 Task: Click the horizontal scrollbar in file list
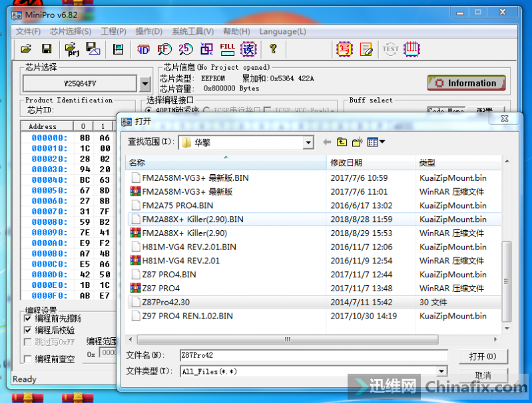pyautogui.click(x=288, y=339)
